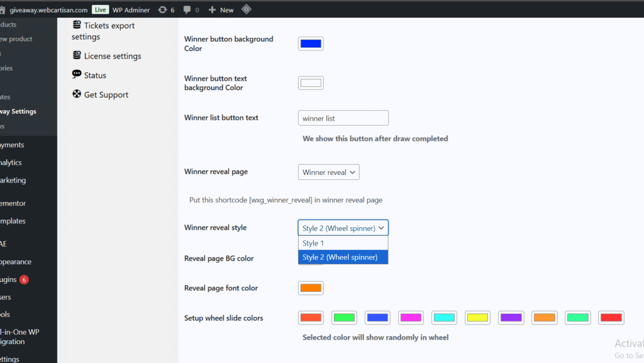Click the diamond icon in admin bar
Image resolution: width=644 pixels, height=363 pixels.
pos(247,9)
